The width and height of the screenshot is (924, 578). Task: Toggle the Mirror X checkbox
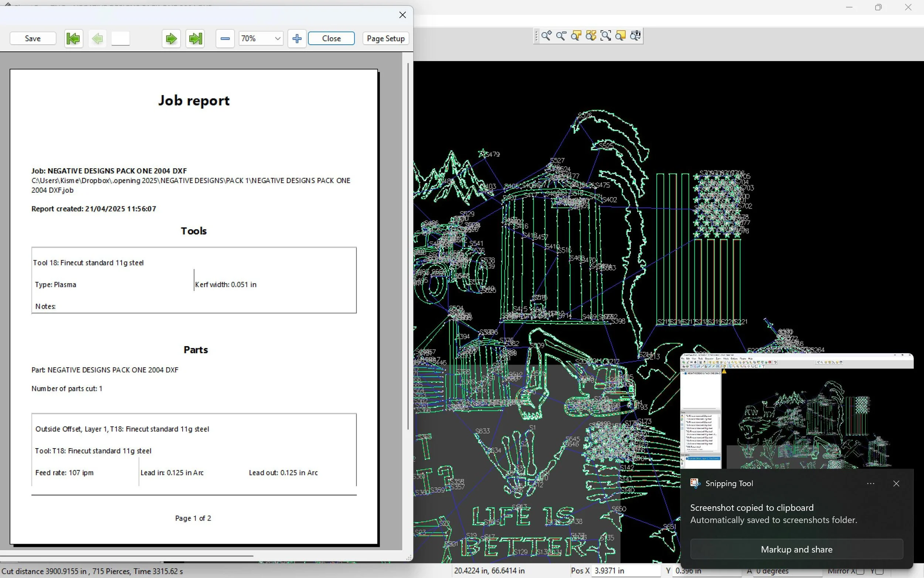[x=860, y=571]
